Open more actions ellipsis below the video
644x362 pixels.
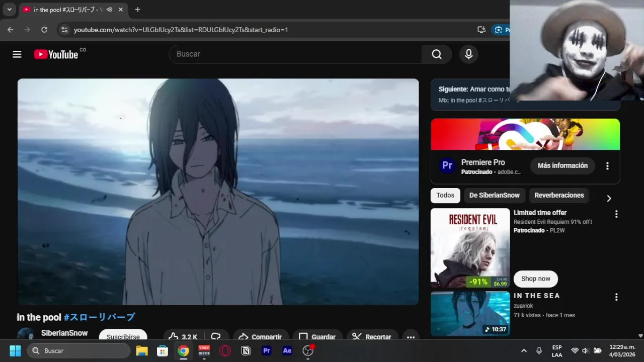pyautogui.click(x=411, y=336)
